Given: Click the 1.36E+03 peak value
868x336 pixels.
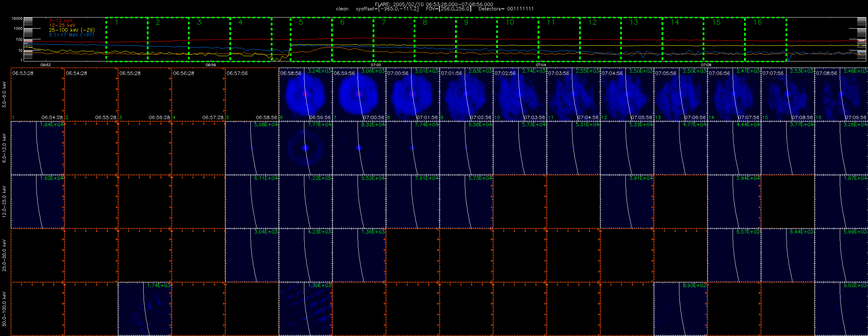Looking at the screenshot, I should [374, 232].
